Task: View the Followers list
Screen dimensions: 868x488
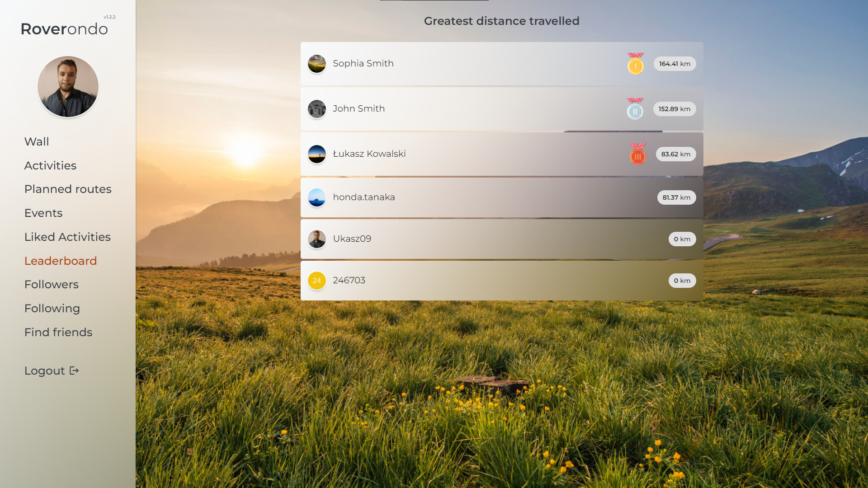Action: 52,284
